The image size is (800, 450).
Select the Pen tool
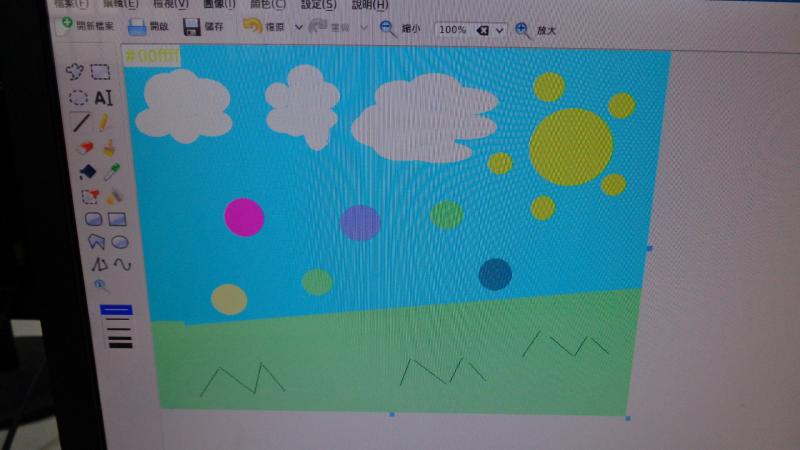pos(104,122)
